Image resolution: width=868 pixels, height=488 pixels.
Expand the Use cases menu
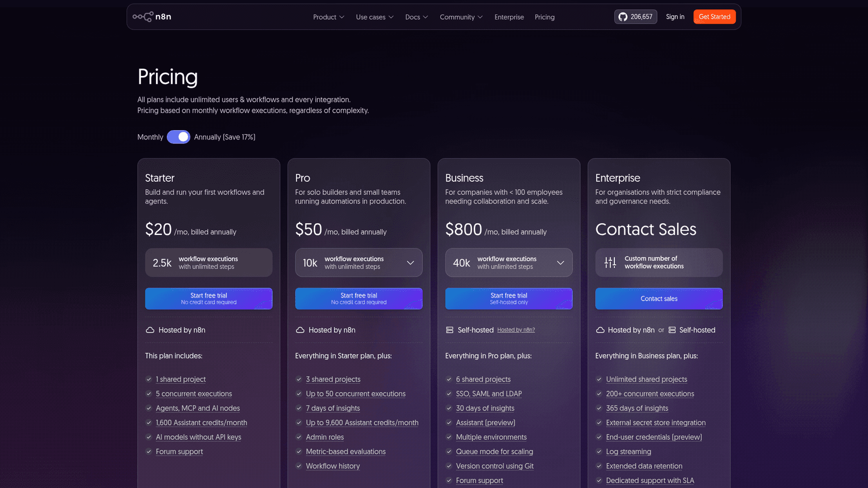coord(375,17)
